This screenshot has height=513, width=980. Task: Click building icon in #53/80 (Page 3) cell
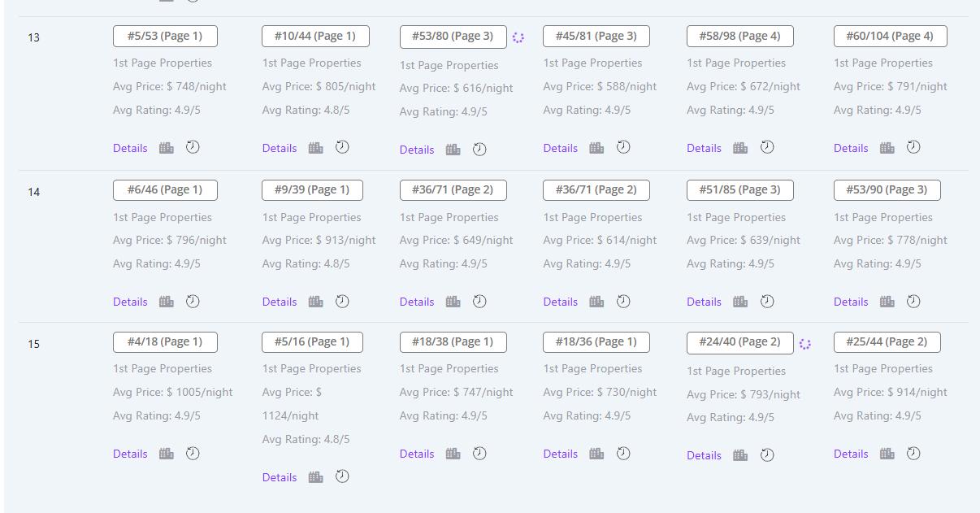point(453,150)
